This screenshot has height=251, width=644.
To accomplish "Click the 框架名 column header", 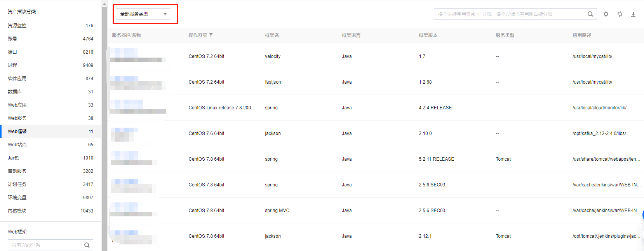I will point(272,35).
